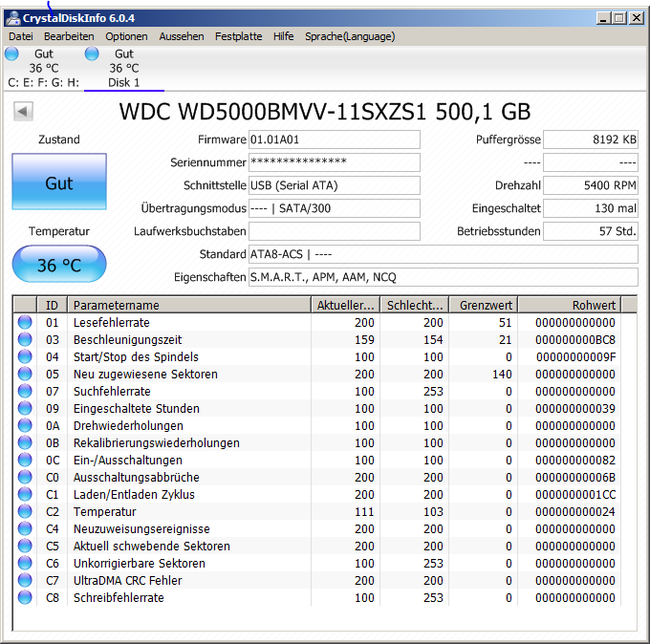
Task: Click the status orb for Temperatur row C2
Action: (25, 511)
